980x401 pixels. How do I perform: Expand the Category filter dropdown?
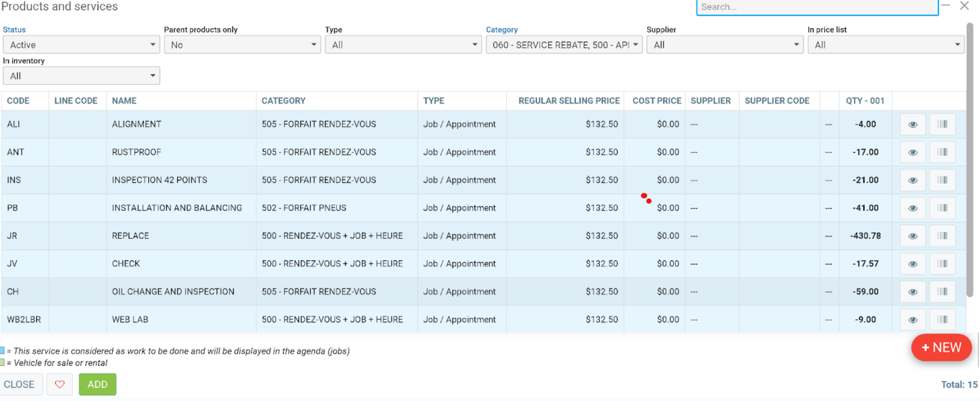click(x=564, y=45)
